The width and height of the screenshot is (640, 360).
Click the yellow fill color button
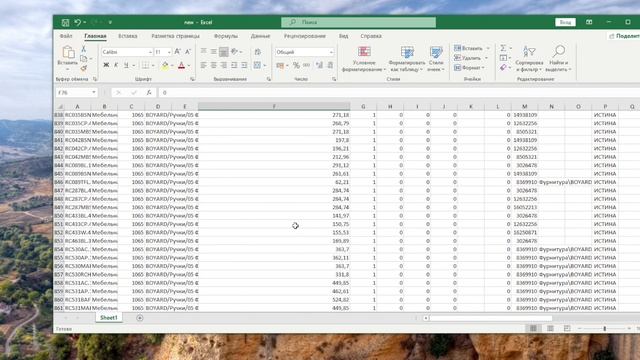[165, 65]
